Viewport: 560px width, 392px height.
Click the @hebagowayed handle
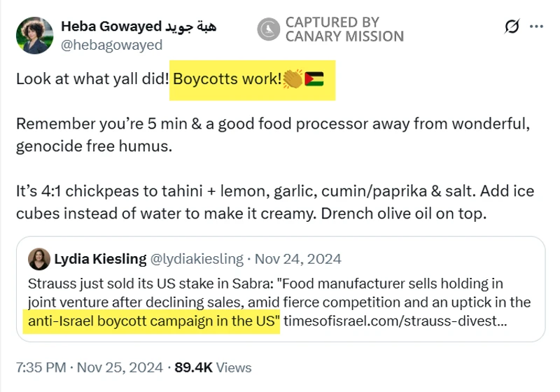[112, 45]
